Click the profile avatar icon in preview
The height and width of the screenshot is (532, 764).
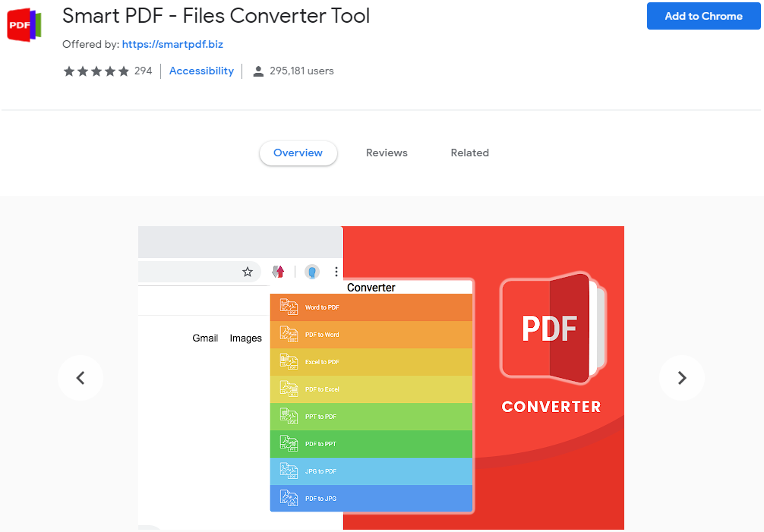tap(312, 272)
